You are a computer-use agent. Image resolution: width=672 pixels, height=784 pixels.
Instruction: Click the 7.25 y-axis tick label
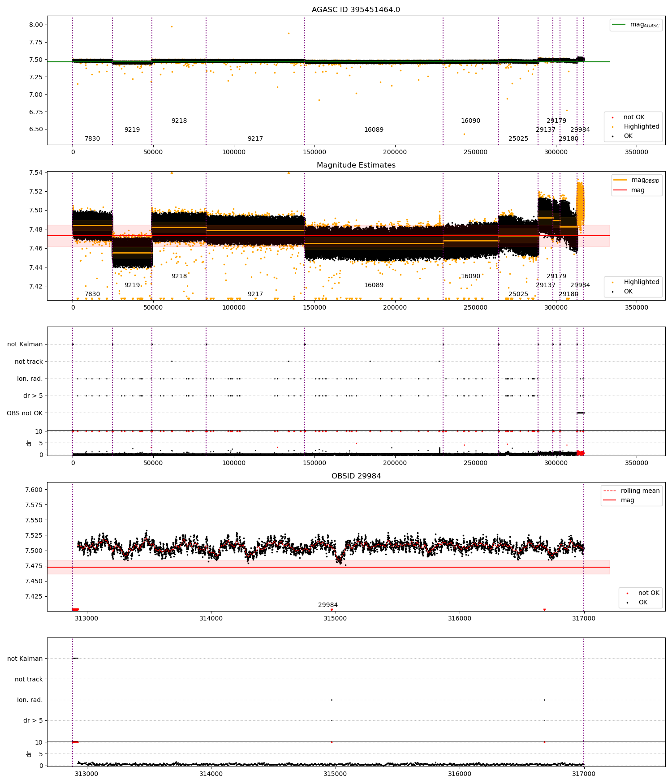click(35, 77)
